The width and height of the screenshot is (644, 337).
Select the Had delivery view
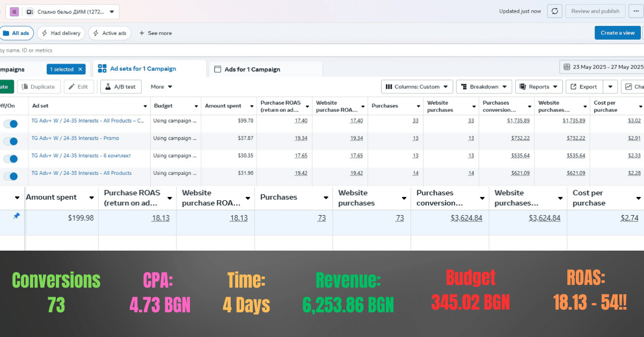[61, 33]
